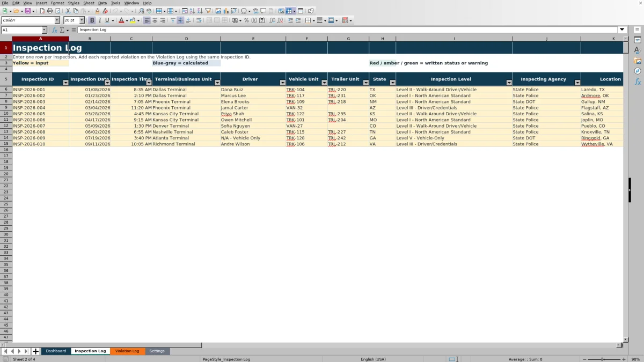Export as PDF icon in toolbar
The image size is (644, 362).
(x=42, y=11)
